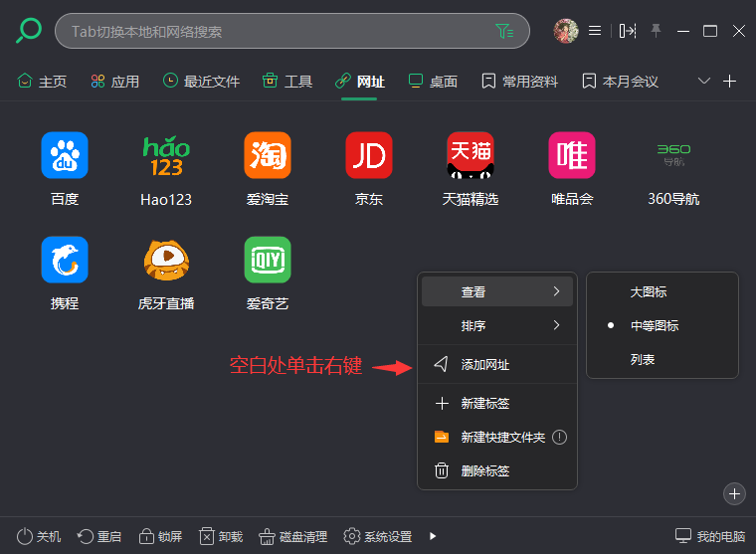Open the 携程 shortcut

point(65,274)
